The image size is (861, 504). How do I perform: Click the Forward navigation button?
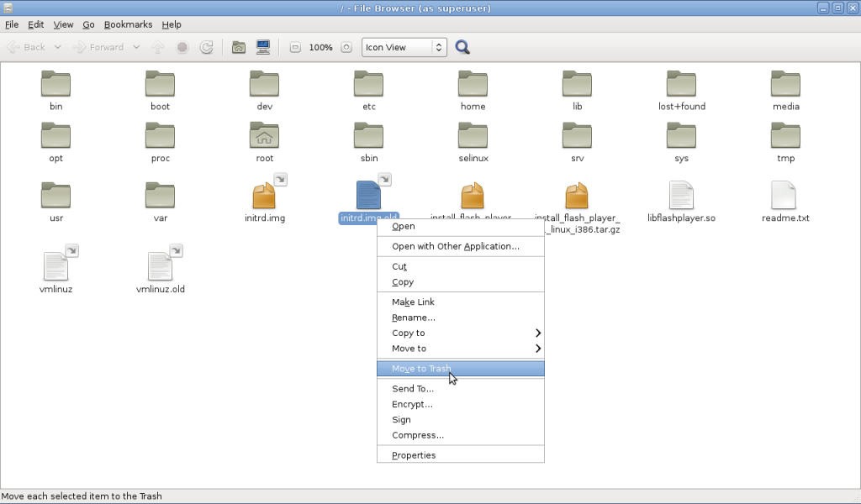(99, 47)
